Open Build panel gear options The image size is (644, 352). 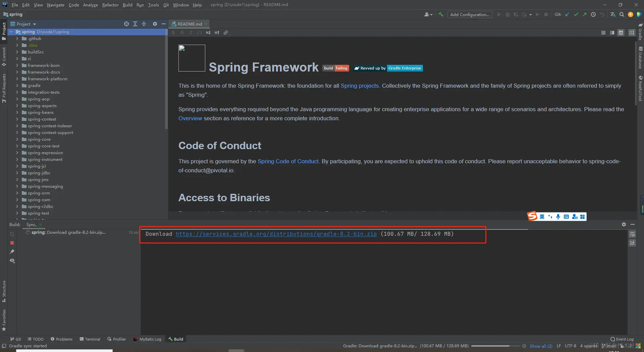click(624, 224)
